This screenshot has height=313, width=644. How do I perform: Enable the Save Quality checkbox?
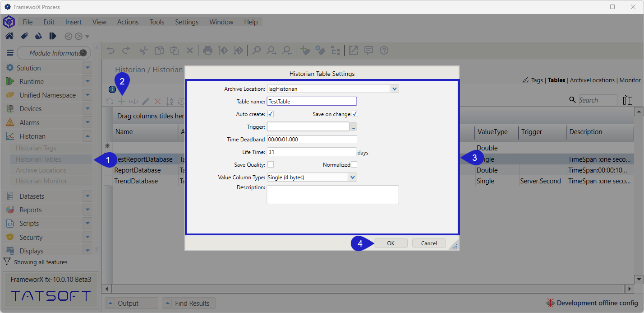click(271, 164)
